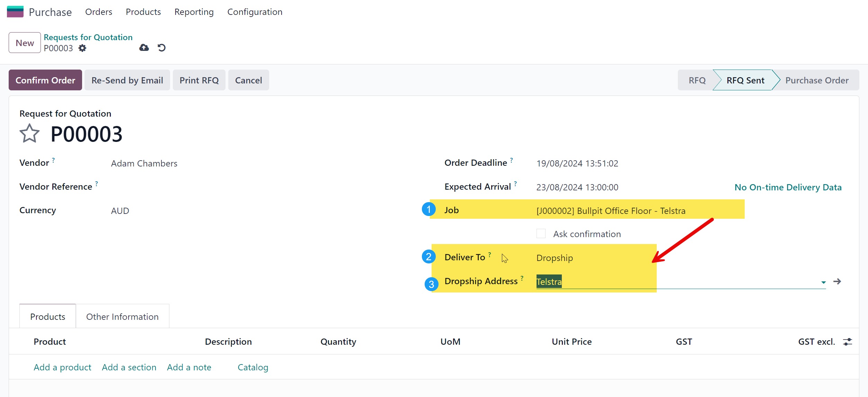868x397 pixels.
Task: Click the cloud save record icon
Action: [x=144, y=48]
